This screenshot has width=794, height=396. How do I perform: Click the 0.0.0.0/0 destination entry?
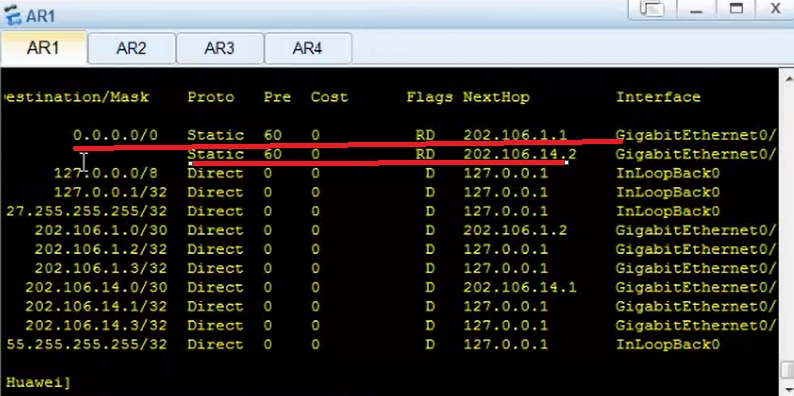tap(115, 135)
